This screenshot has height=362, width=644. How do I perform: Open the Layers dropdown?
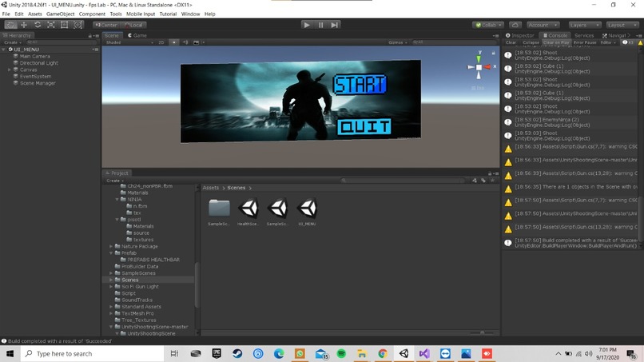(x=584, y=25)
